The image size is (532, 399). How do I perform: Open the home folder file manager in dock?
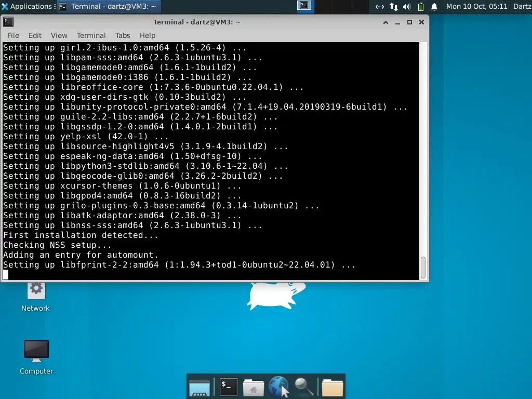click(x=254, y=388)
